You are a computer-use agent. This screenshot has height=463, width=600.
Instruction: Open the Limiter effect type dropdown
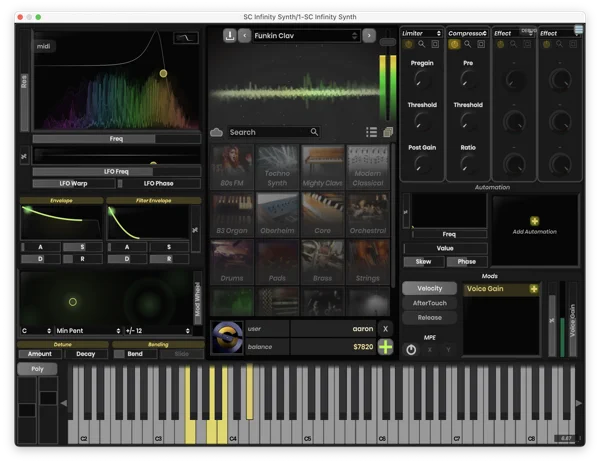click(421, 33)
